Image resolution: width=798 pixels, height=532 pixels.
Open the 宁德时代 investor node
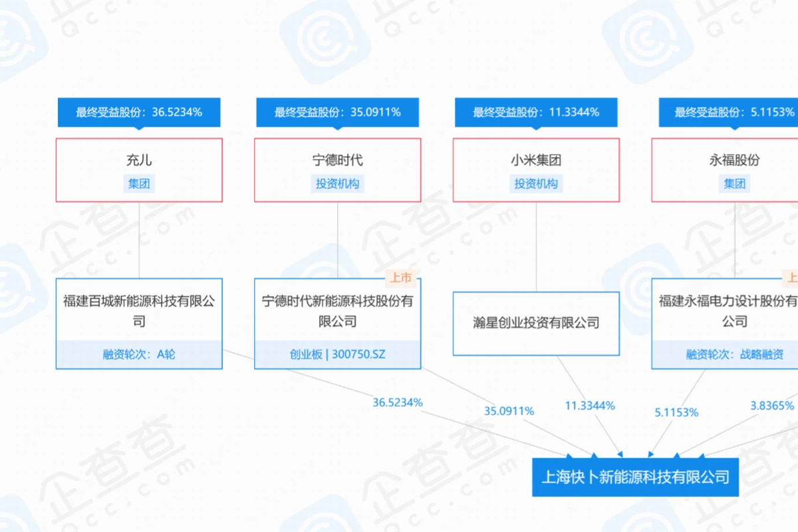click(338, 170)
